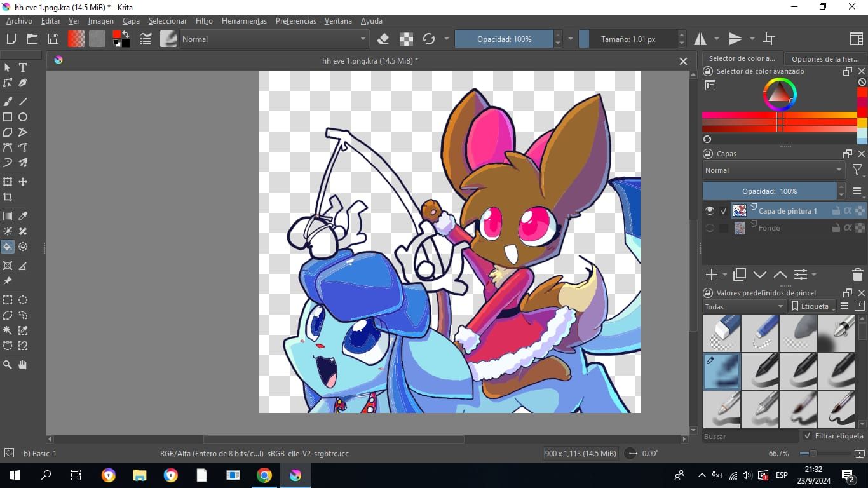Uncheck Filtrar etiqueta checkbox
This screenshot has height=488, width=868.
tap(808, 436)
